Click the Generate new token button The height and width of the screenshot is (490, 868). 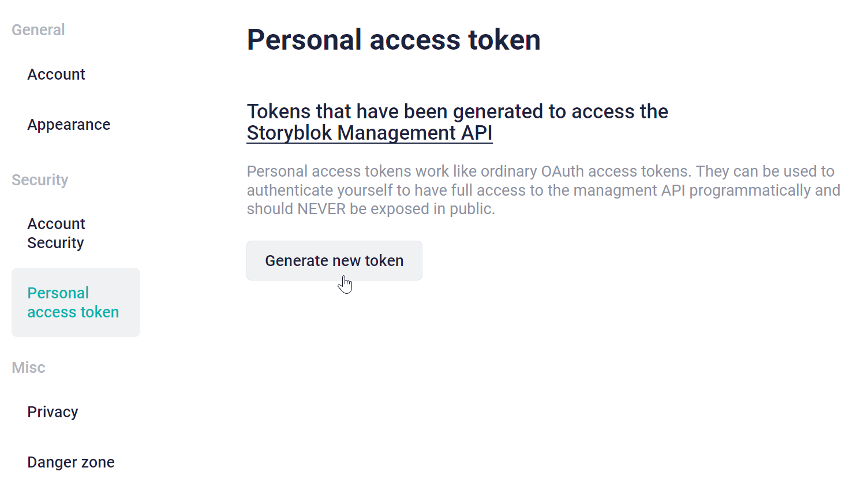point(334,261)
